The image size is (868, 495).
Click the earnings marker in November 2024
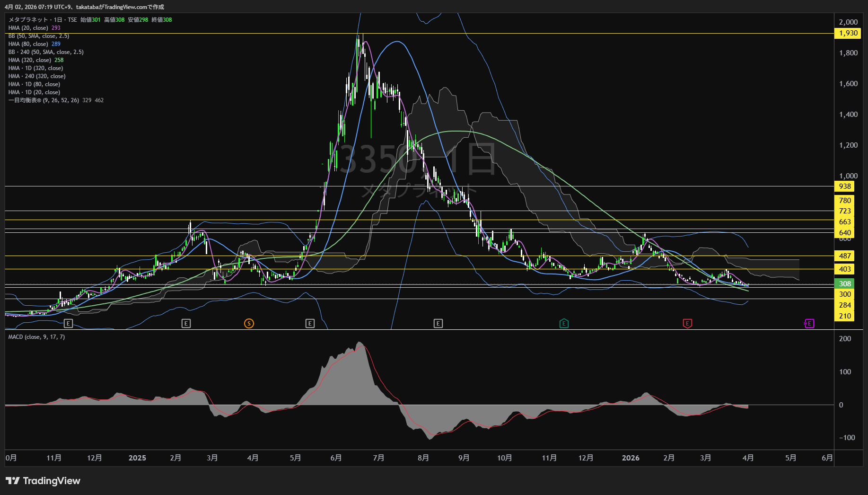(68, 324)
